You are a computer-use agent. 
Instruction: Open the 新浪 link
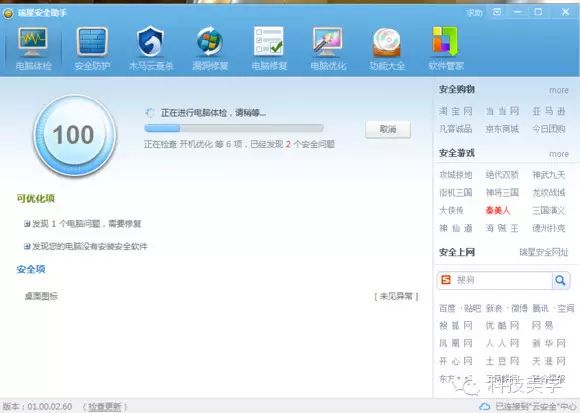494,308
